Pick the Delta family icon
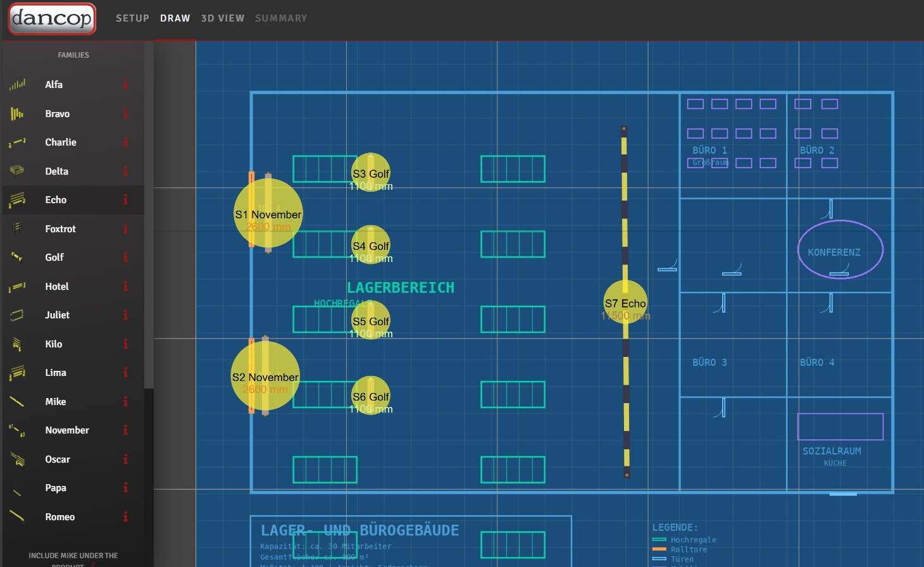Screen dimensions: 924x567 point(17,171)
